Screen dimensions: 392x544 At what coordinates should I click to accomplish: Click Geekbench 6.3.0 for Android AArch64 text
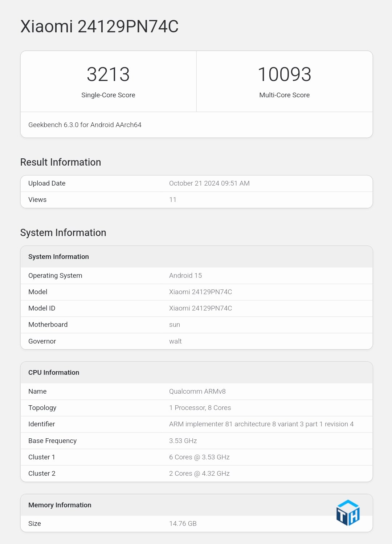coord(85,125)
